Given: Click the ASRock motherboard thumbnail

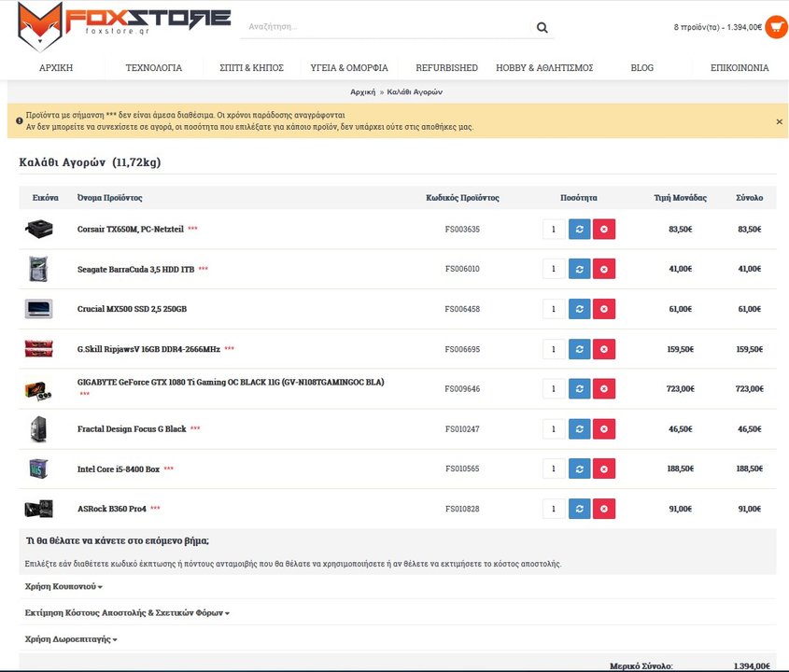Looking at the screenshot, I should pos(38,509).
